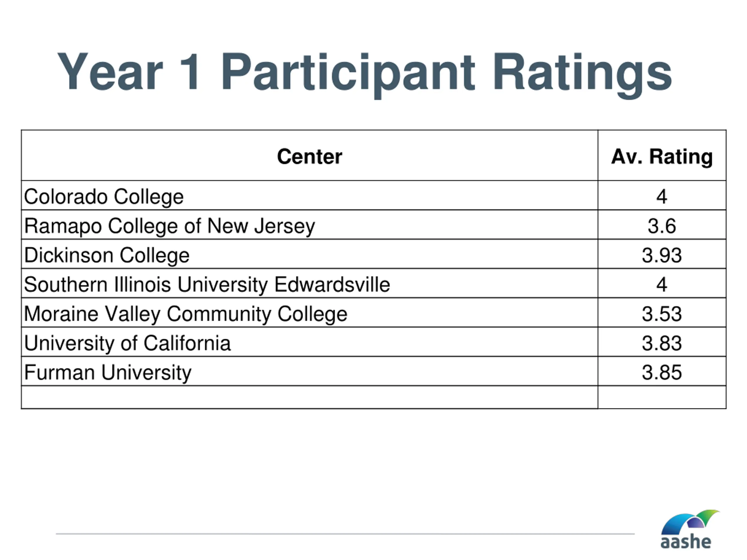Click the 3.53 rating value
This screenshot has width=747, height=560.
(662, 314)
